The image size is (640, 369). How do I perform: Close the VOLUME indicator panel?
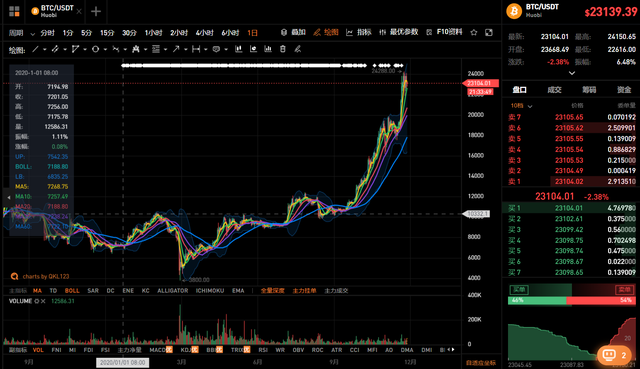pyautogui.click(x=43, y=301)
